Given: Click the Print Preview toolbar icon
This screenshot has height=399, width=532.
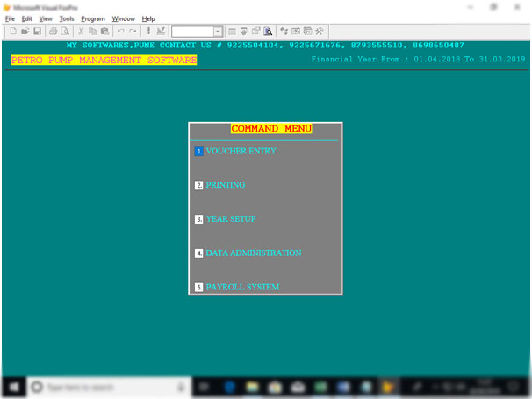Looking at the screenshot, I should coord(65,32).
